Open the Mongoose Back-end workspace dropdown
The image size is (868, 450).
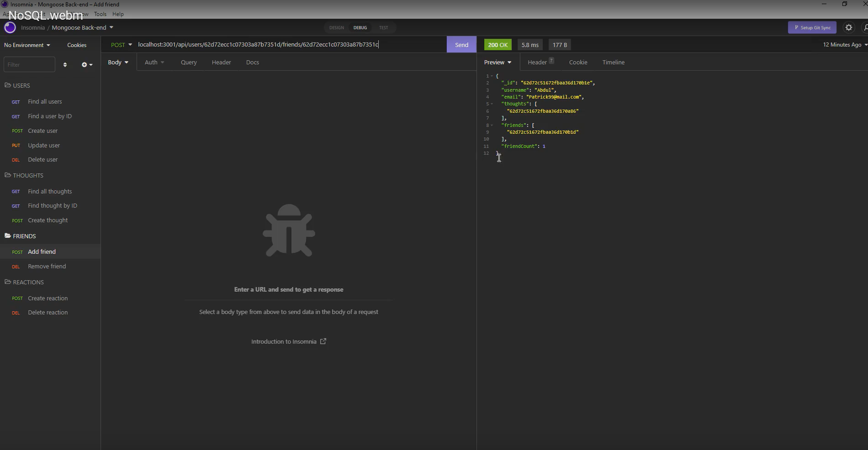pos(82,27)
